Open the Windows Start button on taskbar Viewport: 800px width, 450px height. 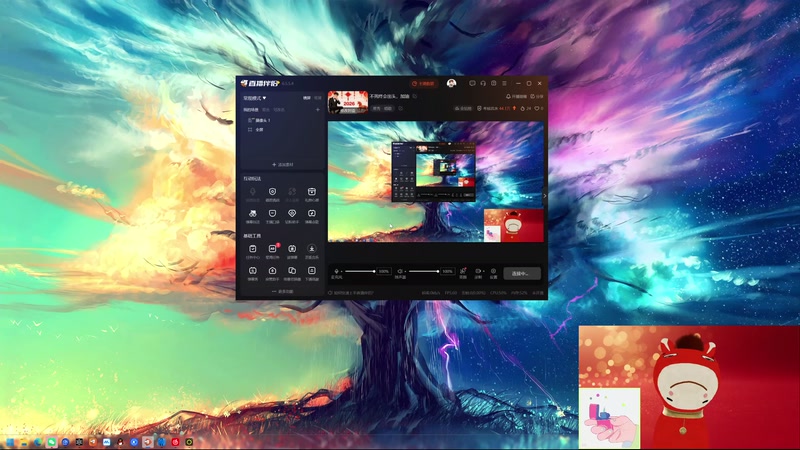10,442
